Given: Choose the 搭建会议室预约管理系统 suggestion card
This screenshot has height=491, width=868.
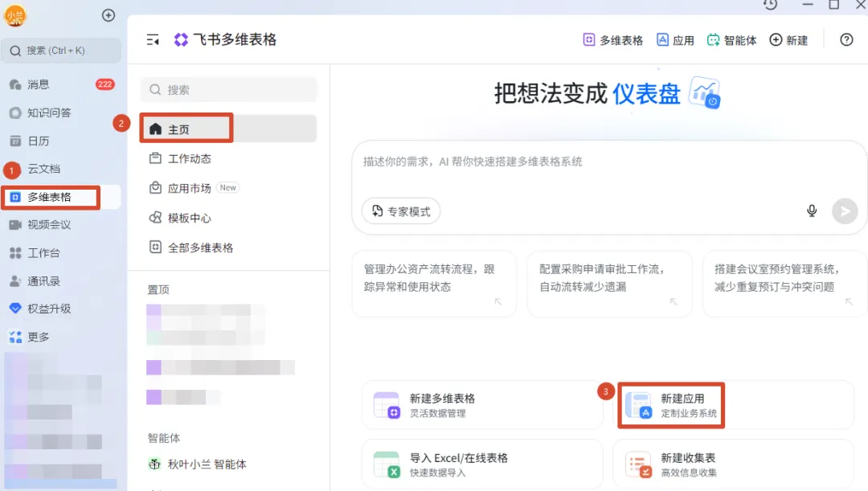Looking at the screenshot, I should (784, 284).
